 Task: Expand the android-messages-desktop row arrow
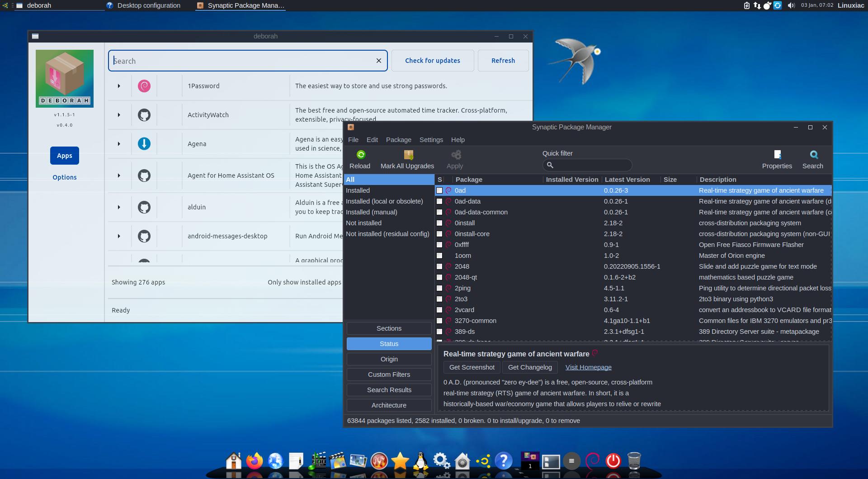tap(119, 236)
